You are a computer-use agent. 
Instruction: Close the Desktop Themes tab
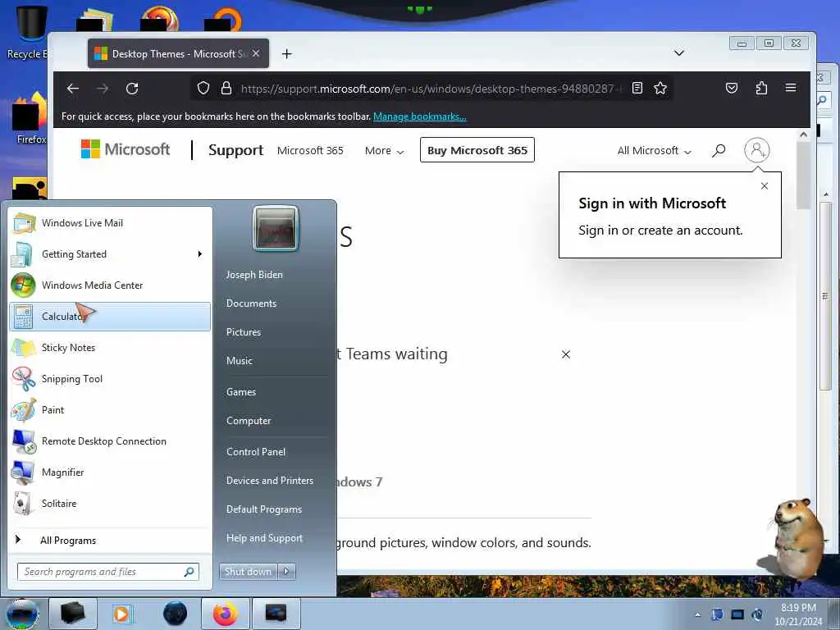[x=256, y=53]
